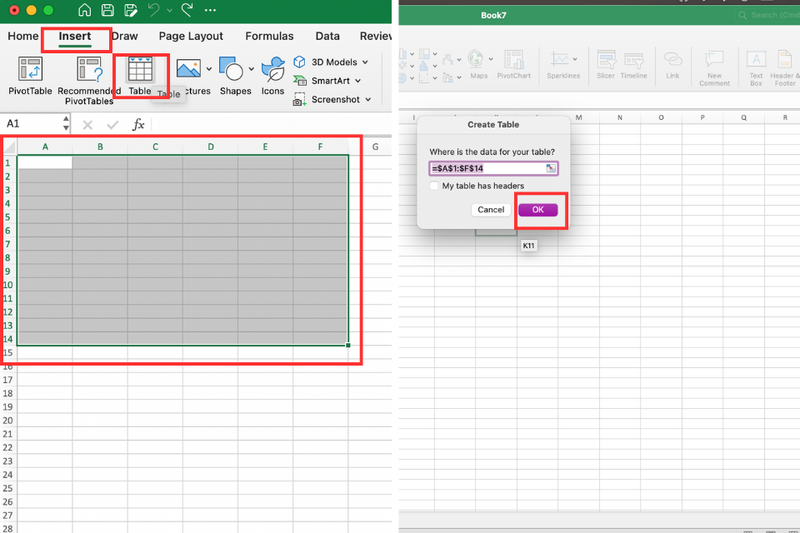This screenshot has width=800, height=533.
Task: Expand the Maps dropdown arrow in Book7
Action: pyautogui.click(x=491, y=59)
